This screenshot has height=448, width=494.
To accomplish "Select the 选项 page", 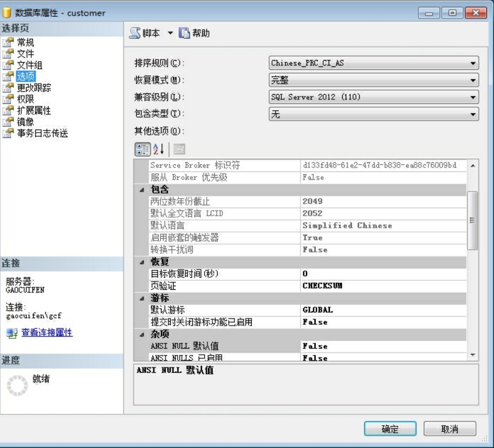I will [26, 76].
